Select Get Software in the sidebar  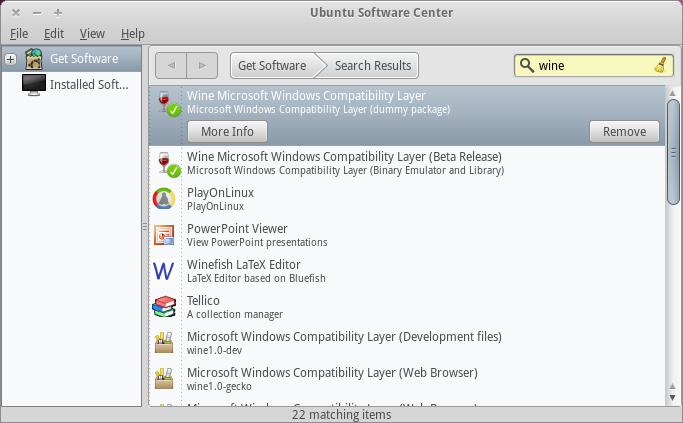coord(71,59)
